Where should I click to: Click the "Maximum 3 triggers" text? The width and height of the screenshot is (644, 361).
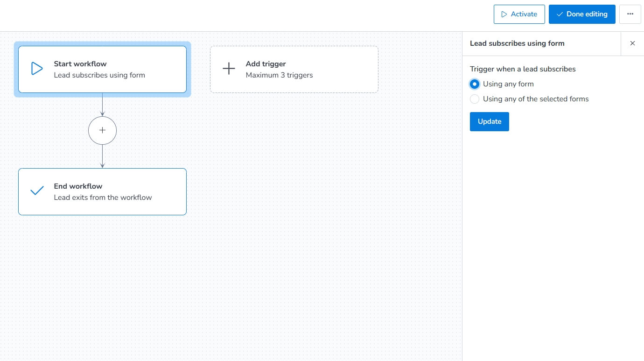[279, 75]
